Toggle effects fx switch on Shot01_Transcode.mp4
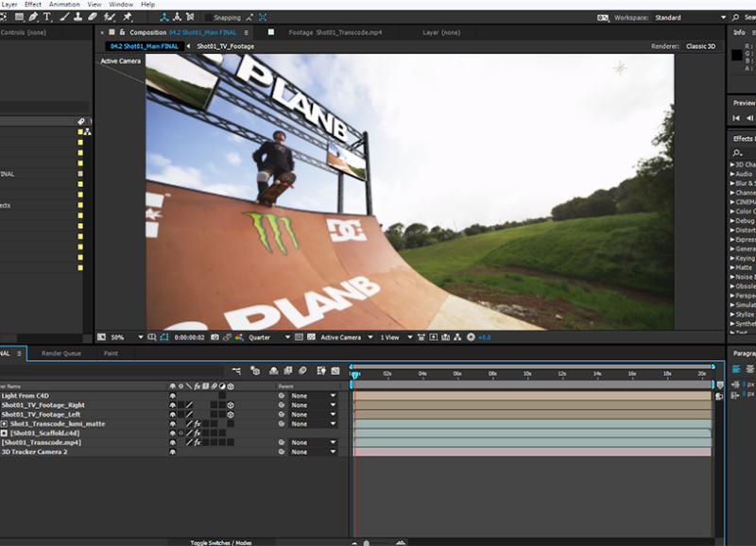 (198, 442)
